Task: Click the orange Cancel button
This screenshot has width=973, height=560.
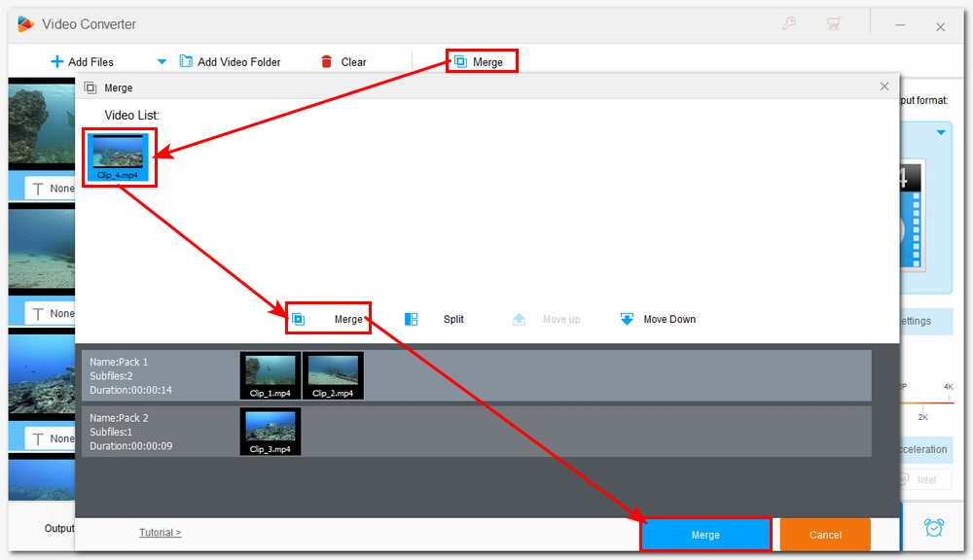Action: tap(825, 535)
